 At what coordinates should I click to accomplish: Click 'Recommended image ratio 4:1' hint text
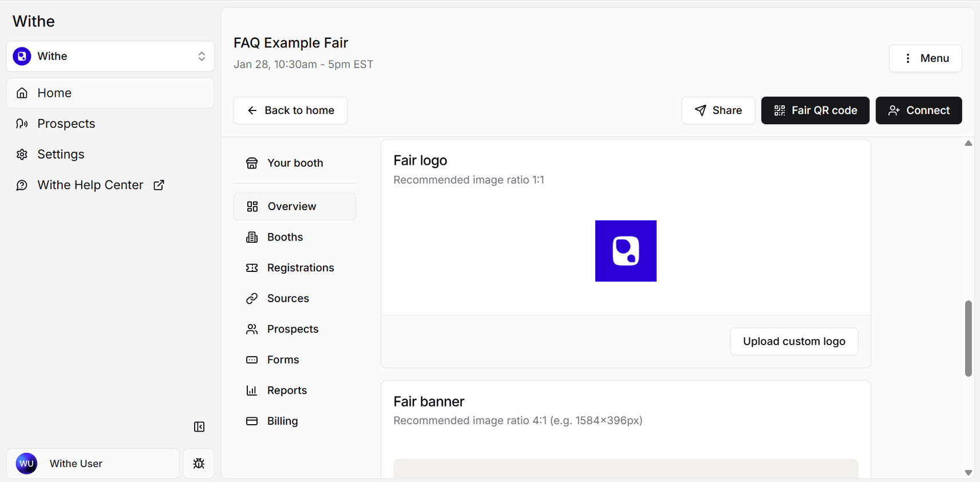(518, 420)
